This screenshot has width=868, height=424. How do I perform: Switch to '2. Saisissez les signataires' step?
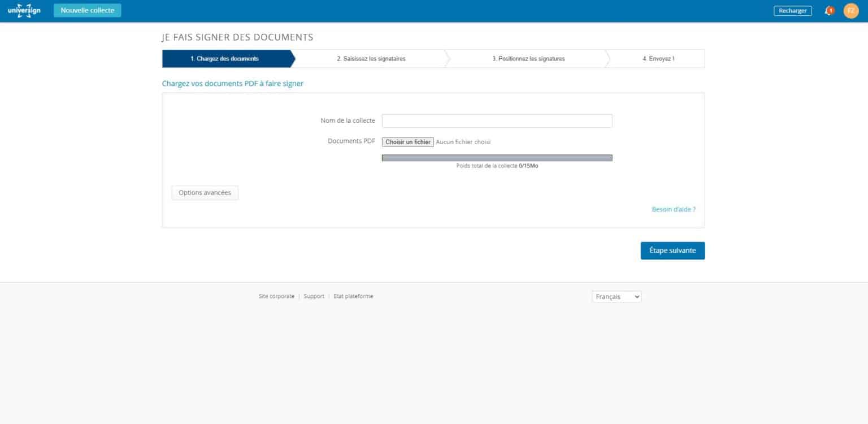[x=371, y=58]
